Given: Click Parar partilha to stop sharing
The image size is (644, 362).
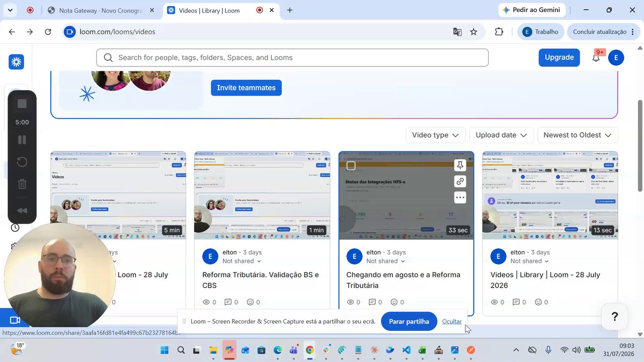Looking at the screenshot, I should tap(409, 322).
